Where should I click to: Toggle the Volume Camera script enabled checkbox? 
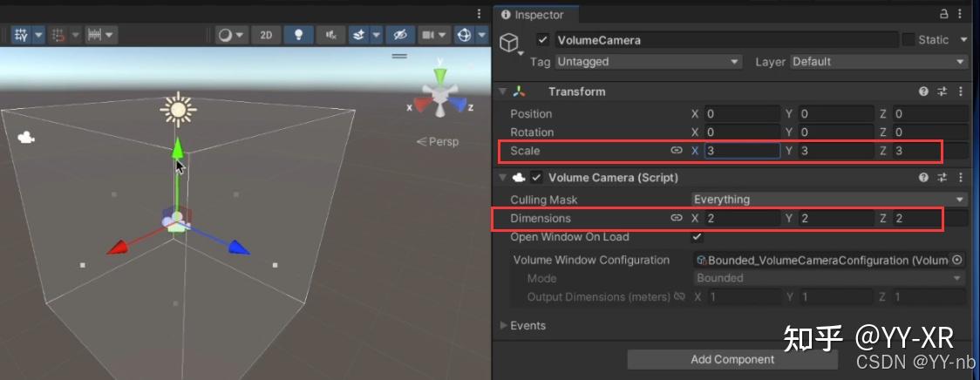click(536, 178)
